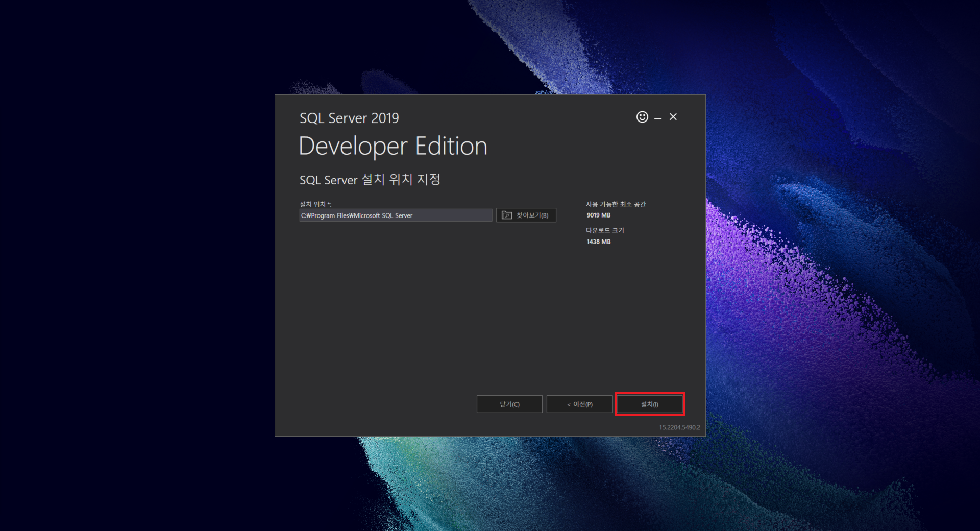Screen dimensions: 980x531
Task: Click the 찾아보기(B) browse button
Action: [526, 215]
